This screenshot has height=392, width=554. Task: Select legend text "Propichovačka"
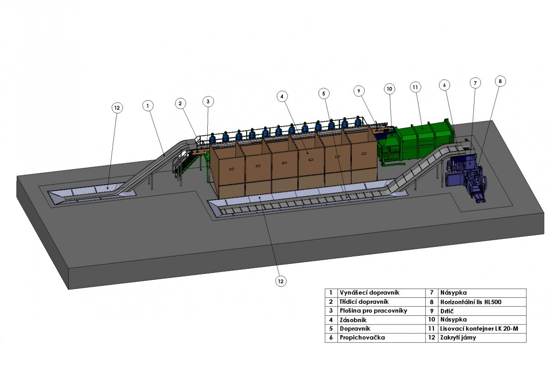pos(362,338)
